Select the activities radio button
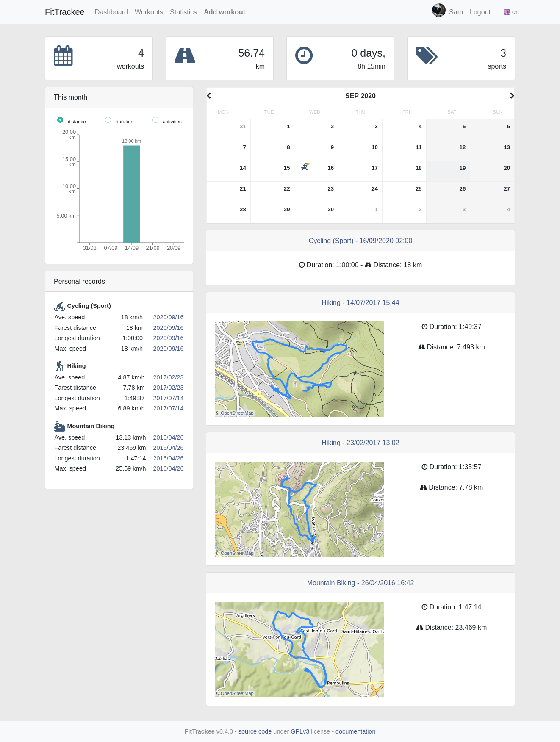Image resolution: width=560 pixels, height=742 pixels. [155, 120]
